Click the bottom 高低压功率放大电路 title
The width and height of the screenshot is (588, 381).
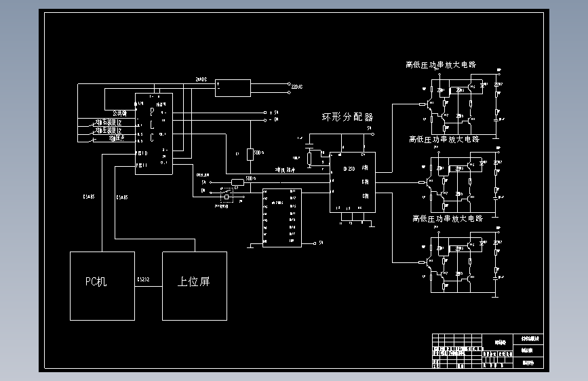(448, 218)
